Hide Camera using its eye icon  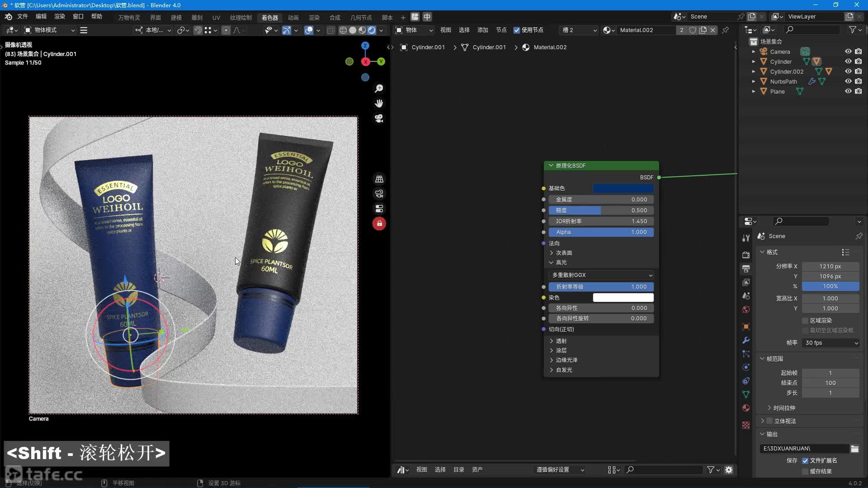coord(848,52)
